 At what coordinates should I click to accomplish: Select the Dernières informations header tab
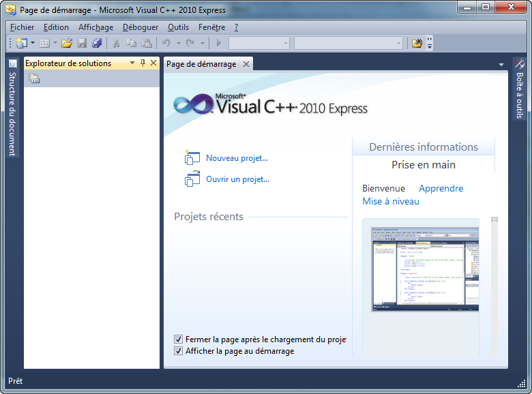point(424,147)
